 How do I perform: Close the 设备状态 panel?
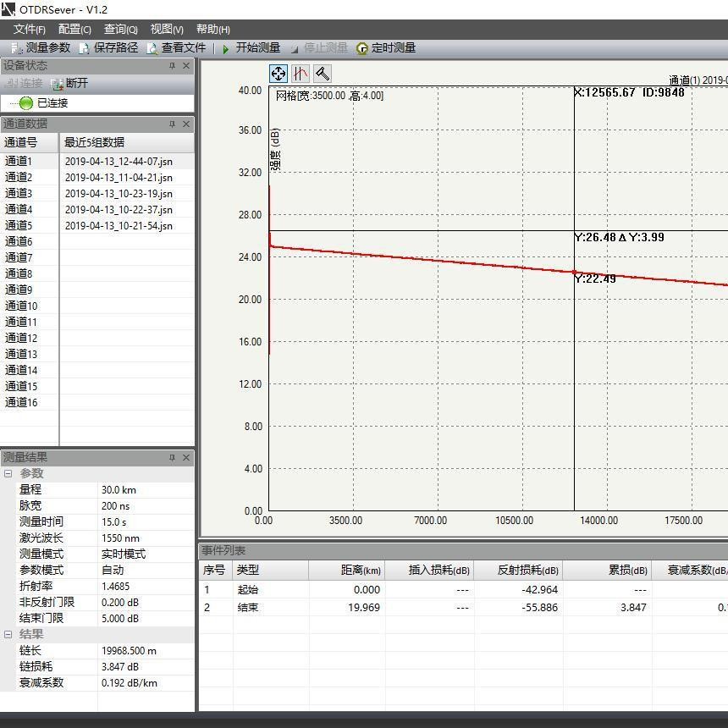pyautogui.click(x=186, y=66)
